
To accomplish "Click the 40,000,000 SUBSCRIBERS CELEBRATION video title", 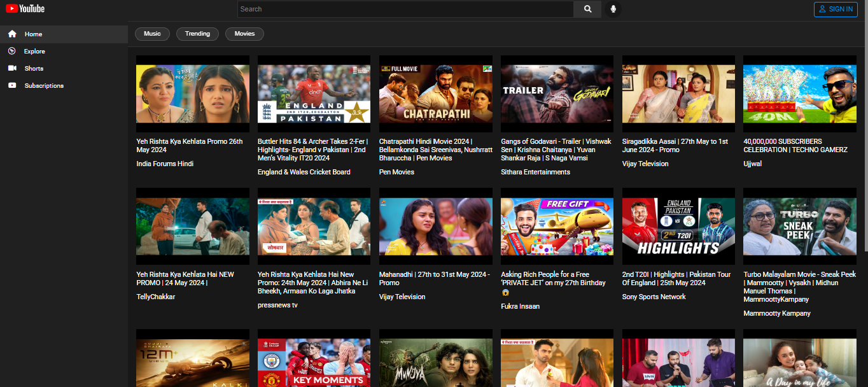I will [x=795, y=146].
